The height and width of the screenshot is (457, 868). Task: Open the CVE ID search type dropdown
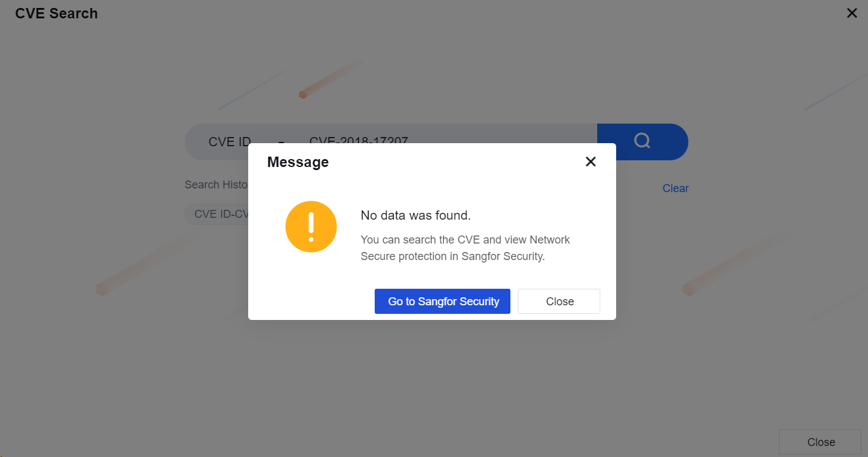point(241,142)
